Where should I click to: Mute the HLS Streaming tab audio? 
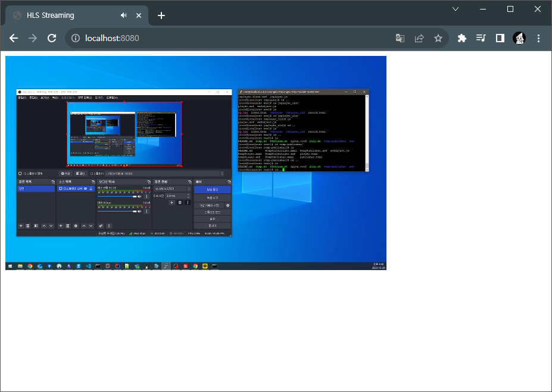point(124,15)
